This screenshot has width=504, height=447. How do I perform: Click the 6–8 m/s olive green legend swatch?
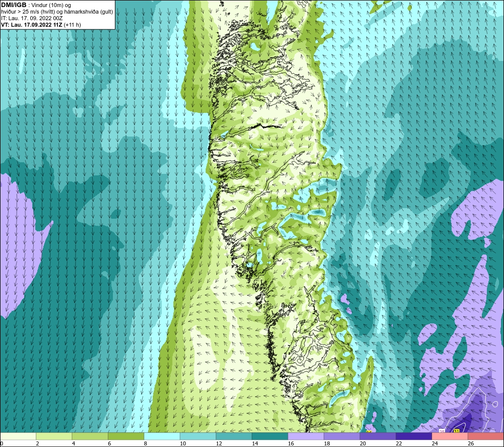(x=126, y=436)
